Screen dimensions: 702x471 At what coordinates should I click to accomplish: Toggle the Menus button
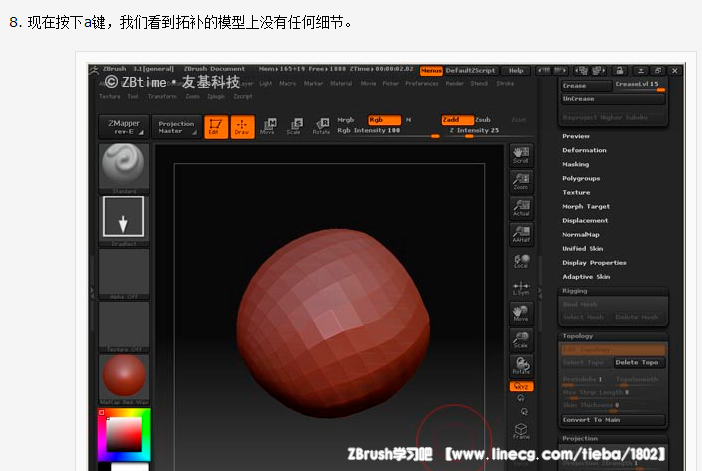point(431,71)
